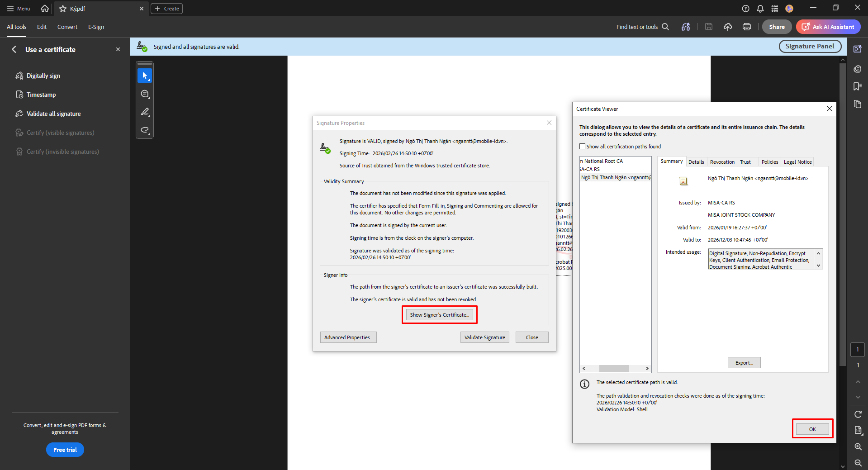Image resolution: width=868 pixels, height=470 pixels.
Task: Open the Comments pane icon in right rail
Action: (x=858, y=69)
